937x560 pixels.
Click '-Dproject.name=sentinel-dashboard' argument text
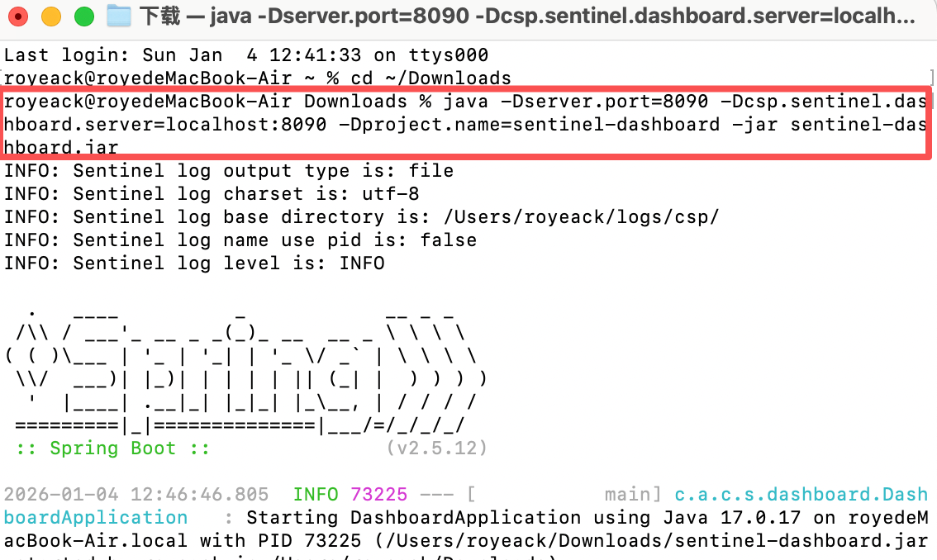click(529, 125)
